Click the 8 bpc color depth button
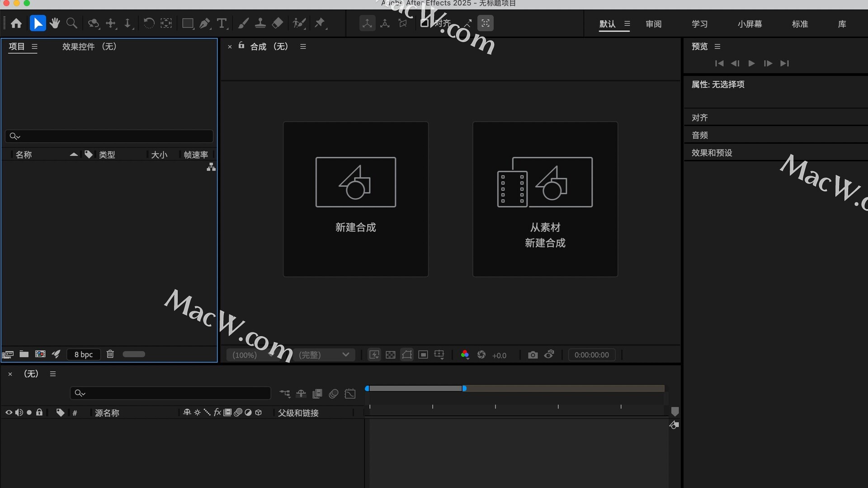Viewport: 868px width, 488px height. (84, 355)
